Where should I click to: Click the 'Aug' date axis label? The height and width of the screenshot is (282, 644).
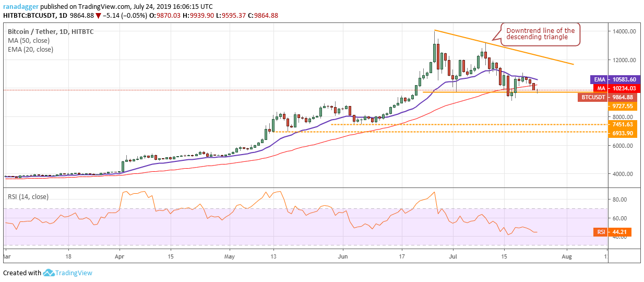pos(566,256)
